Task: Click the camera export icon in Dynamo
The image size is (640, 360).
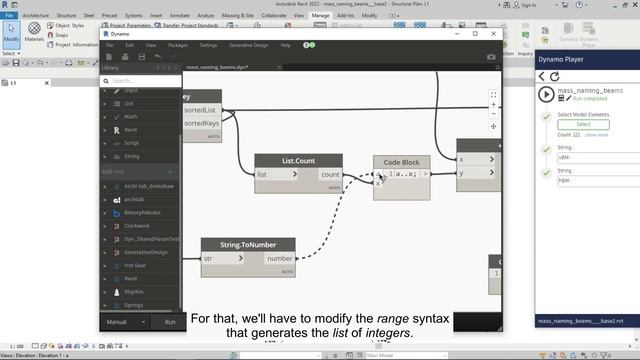Action: pyautogui.click(x=491, y=57)
